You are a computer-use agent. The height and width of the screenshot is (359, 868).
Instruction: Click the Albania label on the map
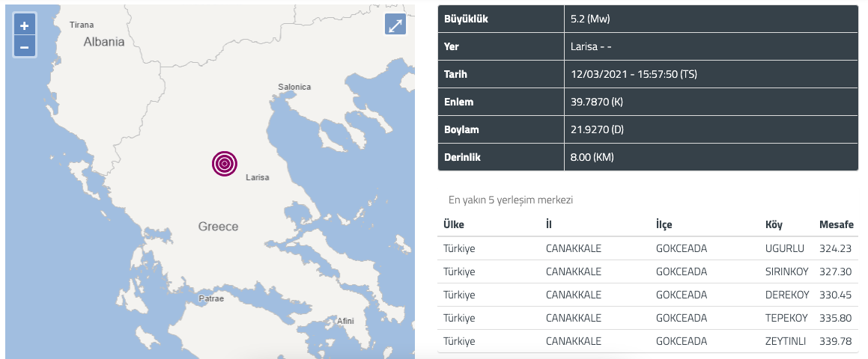[x=104, y=42]
